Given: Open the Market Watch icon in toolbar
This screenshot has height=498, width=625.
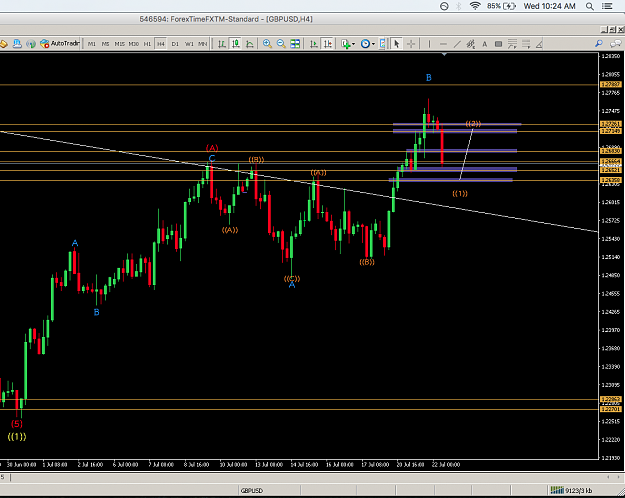Looking at the screenshot, I should (4, 44).
